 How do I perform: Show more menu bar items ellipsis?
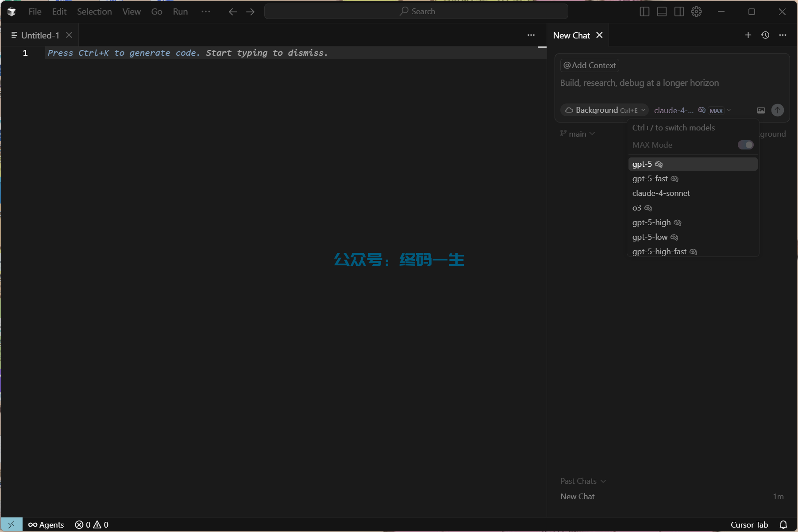[x=206, y=11]
